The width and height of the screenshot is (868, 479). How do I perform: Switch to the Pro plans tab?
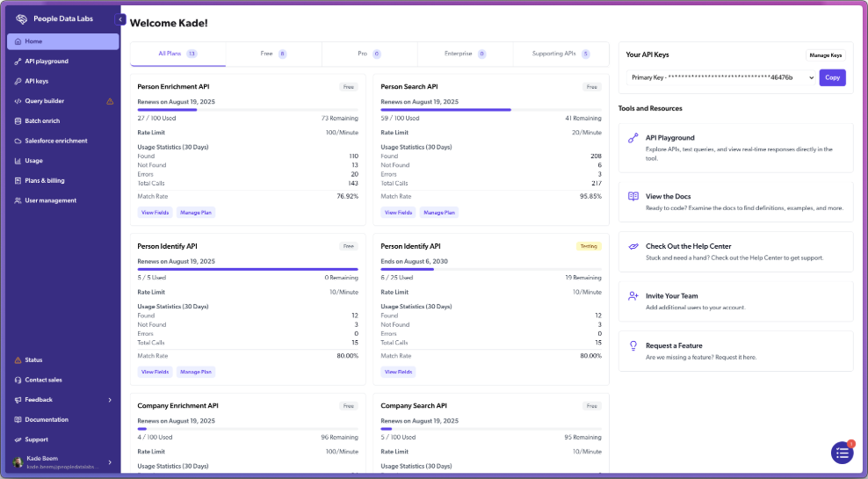coord(369,54)
